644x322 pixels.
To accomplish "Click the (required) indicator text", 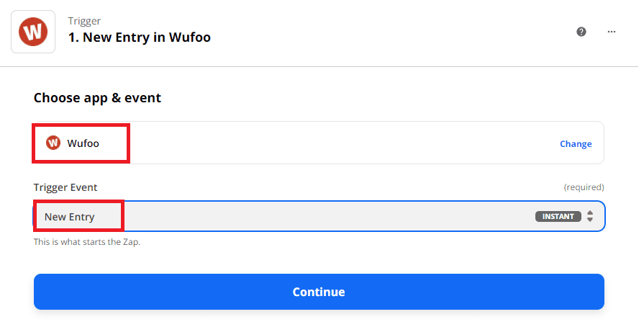I will click(x=583, y=187).
